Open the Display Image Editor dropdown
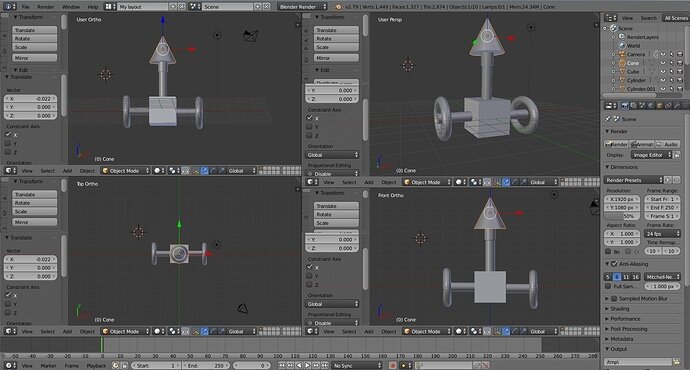This screenshot has height=370, width=690. point(651,155)
